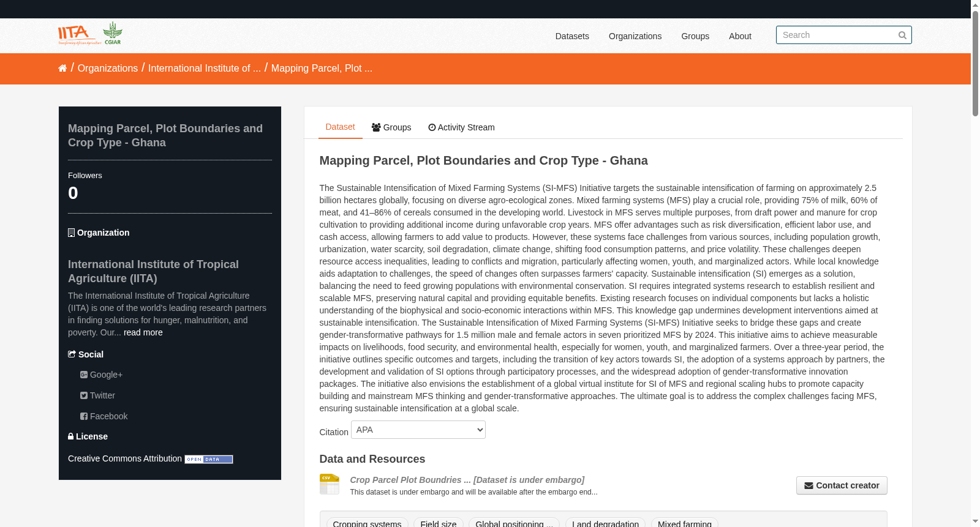Click the CSV file resource icon
The width and height of the screenshot is (980, 527).
point(330,484)
